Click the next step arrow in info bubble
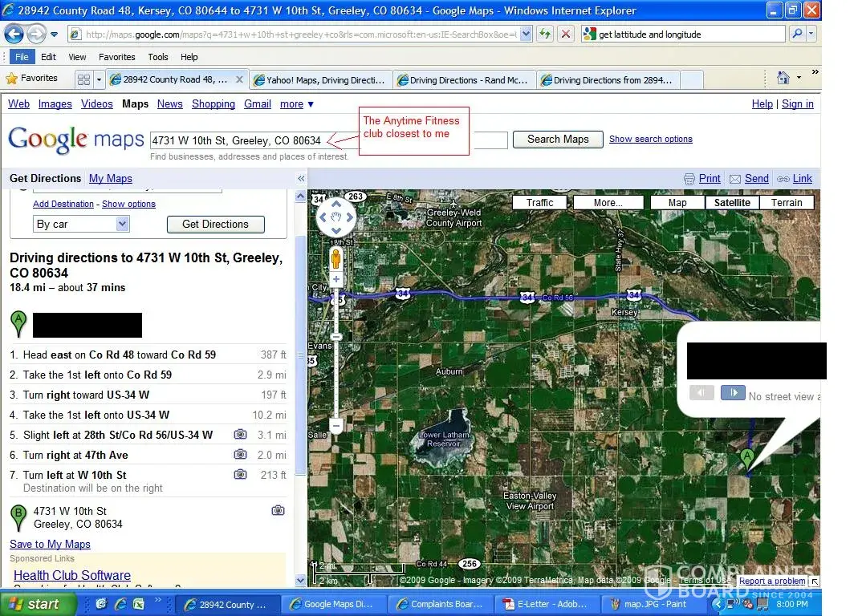854x616 pixels. (732, 393)
